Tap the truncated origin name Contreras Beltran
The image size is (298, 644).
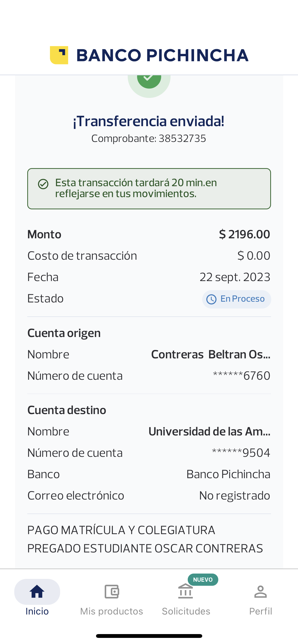click(211, 355)
